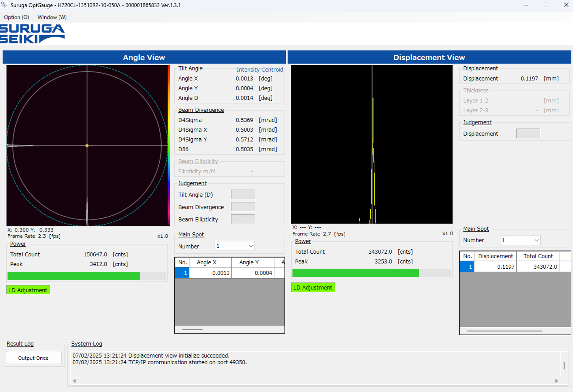Click the Output Once button

[x=33, y=358]
